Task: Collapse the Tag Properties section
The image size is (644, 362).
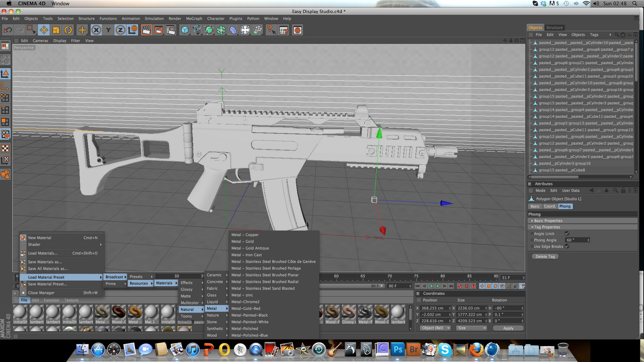Action: [x=582, y=227]
